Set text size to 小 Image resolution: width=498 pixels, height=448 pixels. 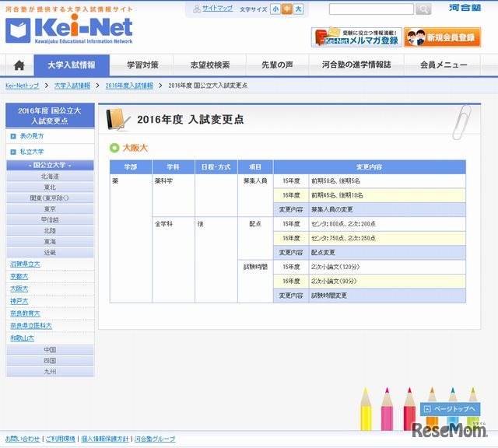[x=275, y=9]
